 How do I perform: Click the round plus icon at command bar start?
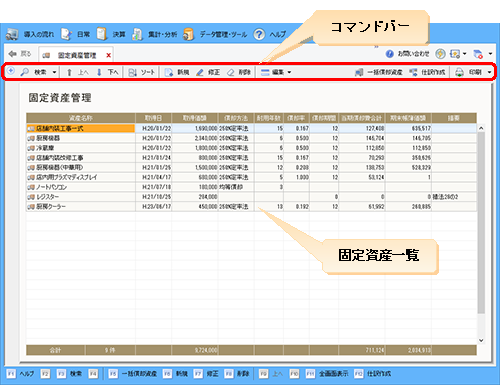click(11, 71)
